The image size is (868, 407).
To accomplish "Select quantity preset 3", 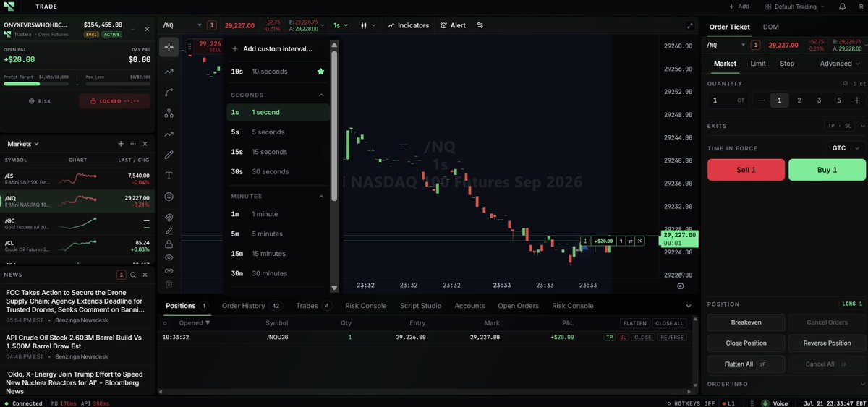I will click(819, 100).
